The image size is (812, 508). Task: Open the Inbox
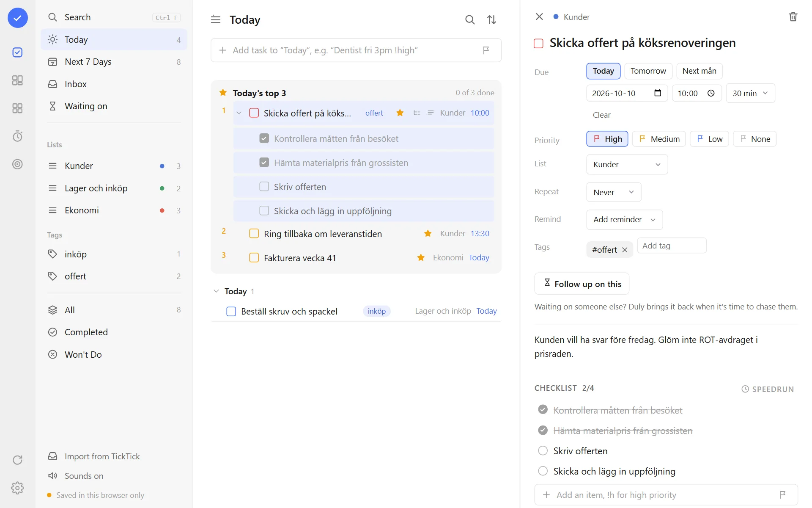(114, 84)
